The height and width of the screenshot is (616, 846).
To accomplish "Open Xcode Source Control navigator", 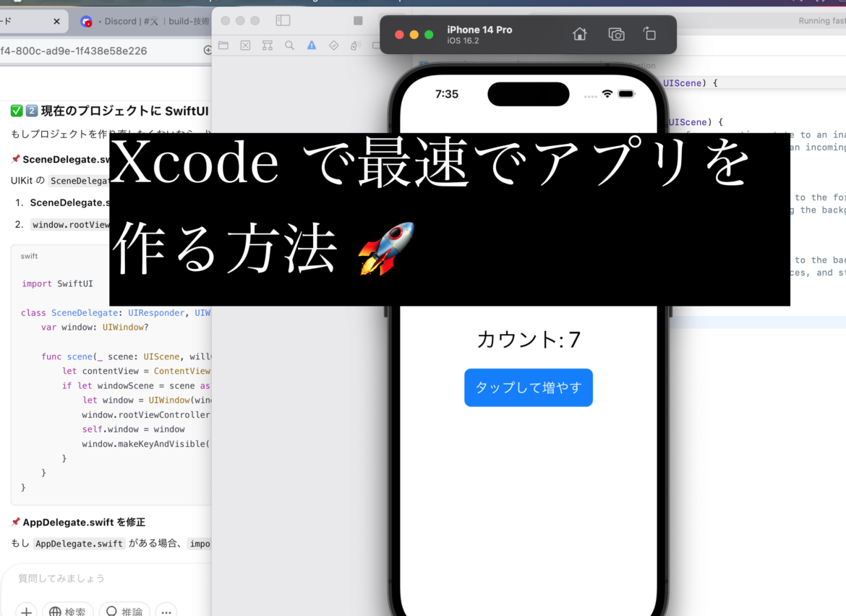I will point(246,46).
